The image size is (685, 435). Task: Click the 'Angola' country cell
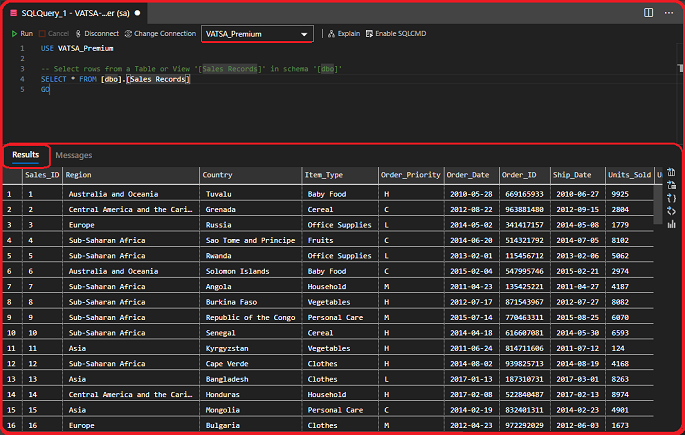pos(250,287)
